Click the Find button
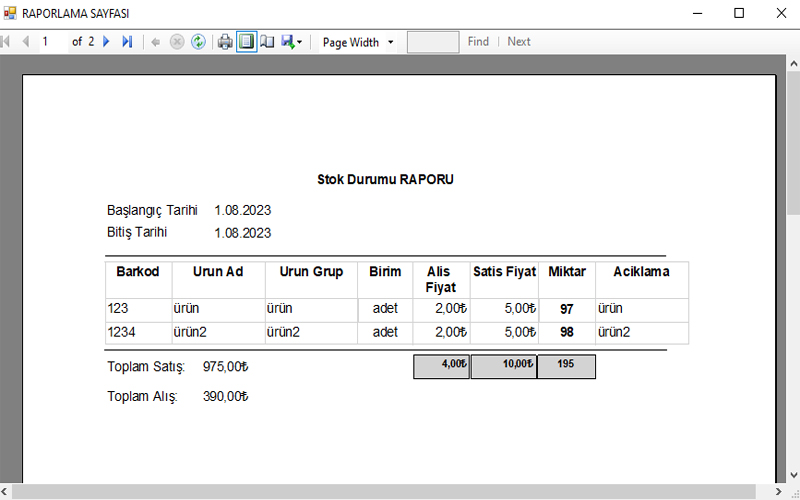The height and width of the screenshot is (500, 800). [478, 42]
